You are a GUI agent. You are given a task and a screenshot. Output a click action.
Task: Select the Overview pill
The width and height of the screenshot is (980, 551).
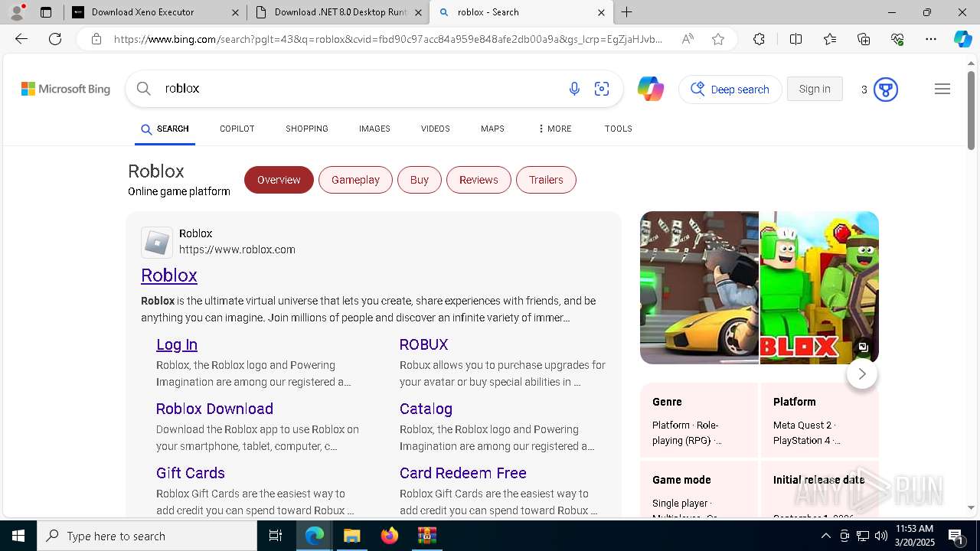[x=279, y=180]
